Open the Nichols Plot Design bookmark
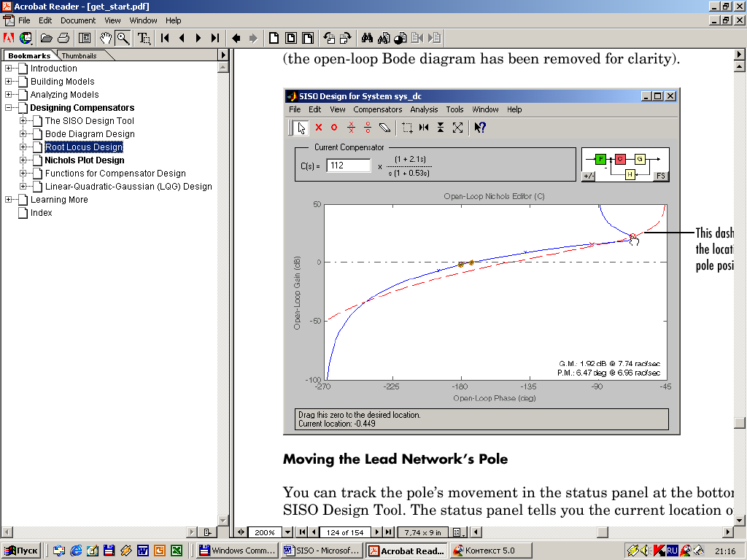747x560 pixels. [x=85, y=160]
